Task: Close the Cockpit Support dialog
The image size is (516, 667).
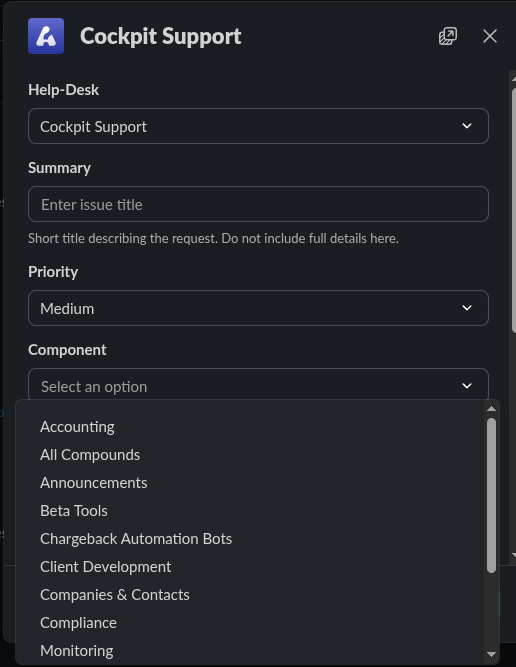Action: (x=490, y=36)
